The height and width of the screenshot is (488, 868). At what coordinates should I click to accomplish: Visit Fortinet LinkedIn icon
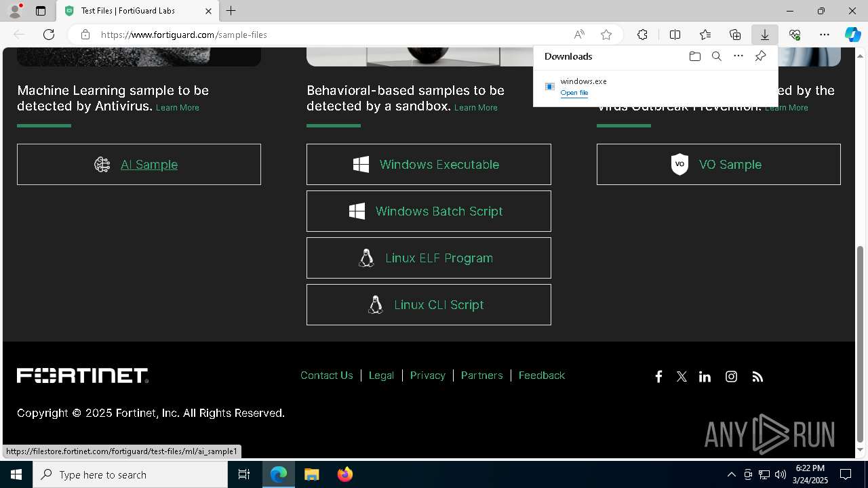click(x=705, y=377)
